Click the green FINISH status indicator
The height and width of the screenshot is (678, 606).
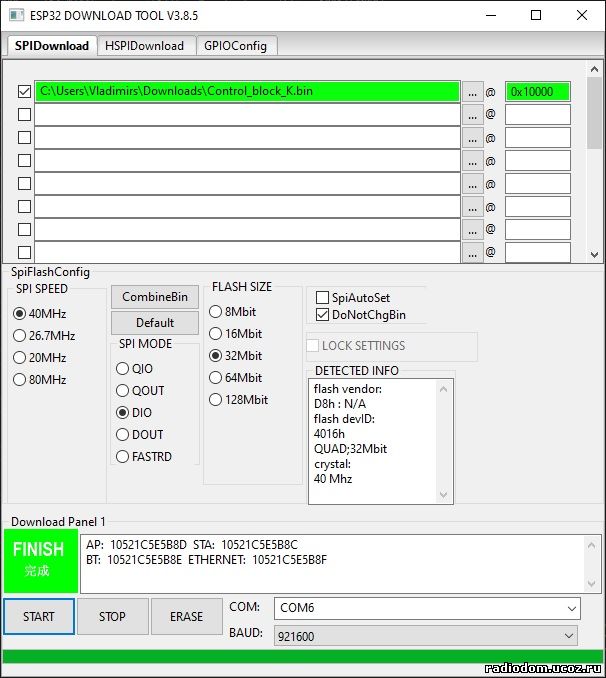tap(41, 561)
